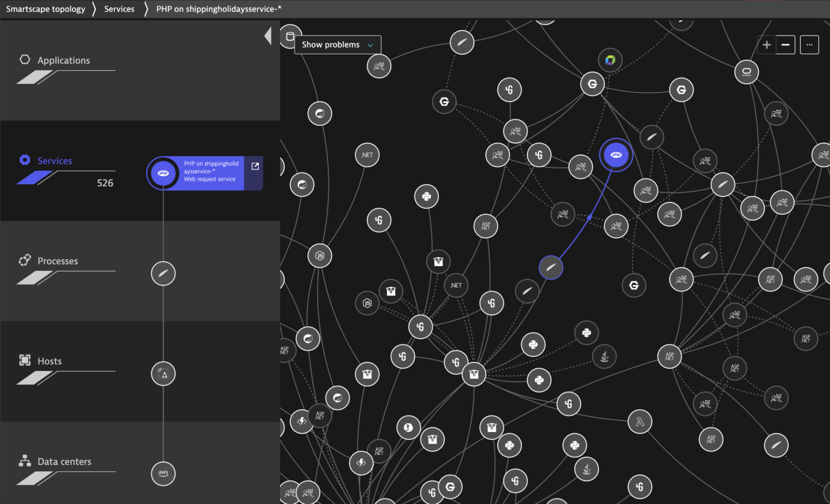830x504 pixels.
Task: Click the 526 services count
Action: click(105, 183)
